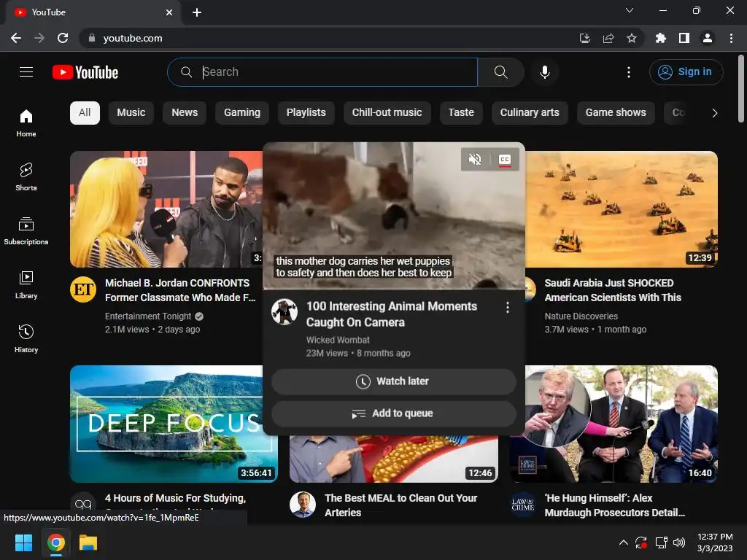Open Michael B. Jordan video thumbnail
The width and height of the screenshot is (747, 560).
coord(166,209)
